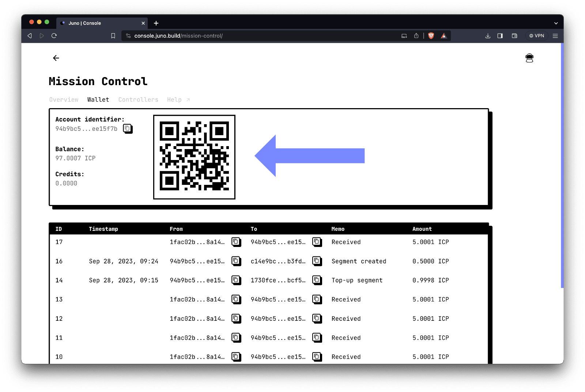Expand the tab search chevron
The width and height of the screenshot is (585, 392).
556,23
